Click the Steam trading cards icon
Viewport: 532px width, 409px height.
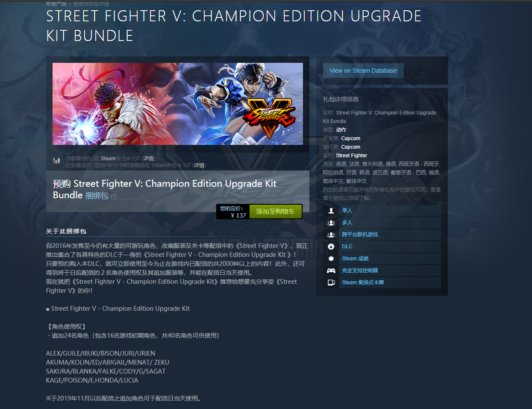331,282
